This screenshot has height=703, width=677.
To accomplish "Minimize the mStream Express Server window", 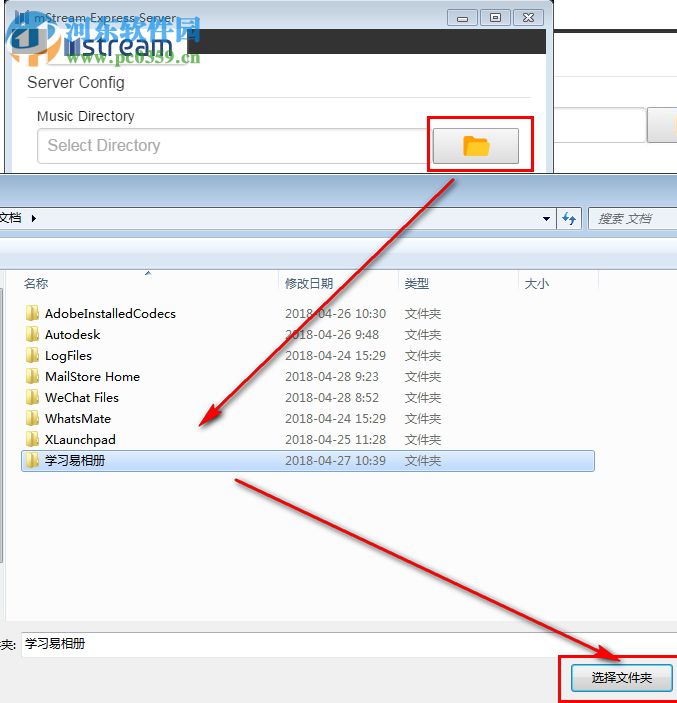I will 462,18.
